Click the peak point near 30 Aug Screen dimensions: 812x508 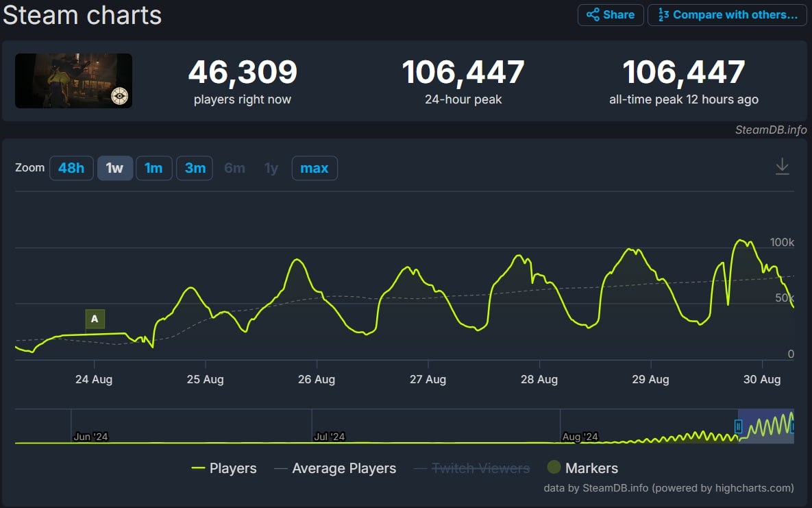pyautogui.click(x=739, y=241)
